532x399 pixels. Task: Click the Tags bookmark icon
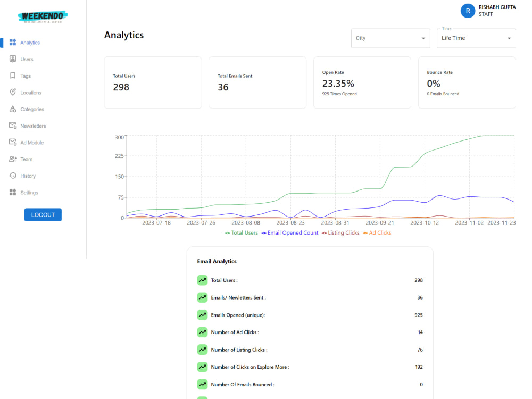pyautogui.click(x=13, y=76)
